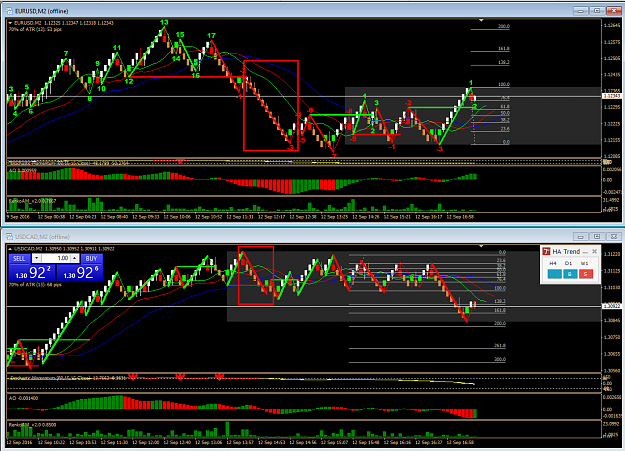Click HA Trend W1 red indicator box
The image size is (625, 451).
[x=586, y=274]
